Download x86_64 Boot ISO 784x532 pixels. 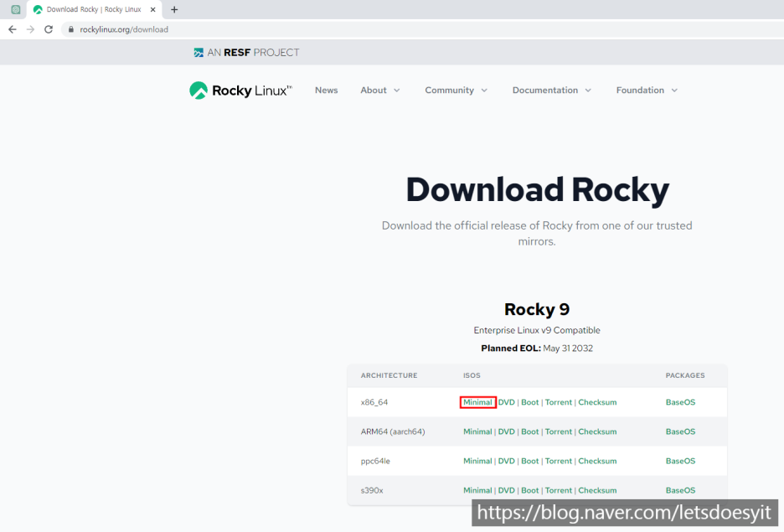(x=530, y=402)
